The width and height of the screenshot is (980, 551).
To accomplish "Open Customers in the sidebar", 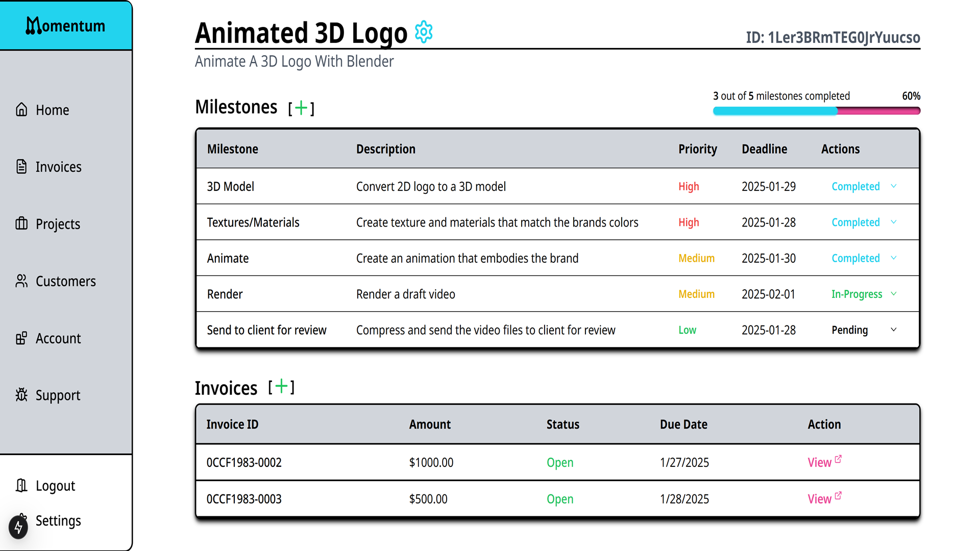I will [x=65, y=281].
